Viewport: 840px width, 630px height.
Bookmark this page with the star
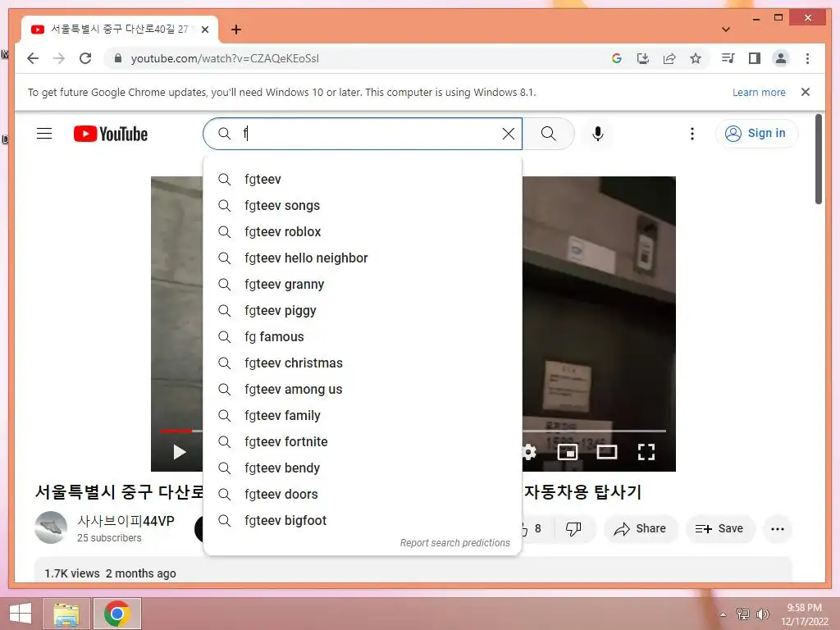(696, 58)
